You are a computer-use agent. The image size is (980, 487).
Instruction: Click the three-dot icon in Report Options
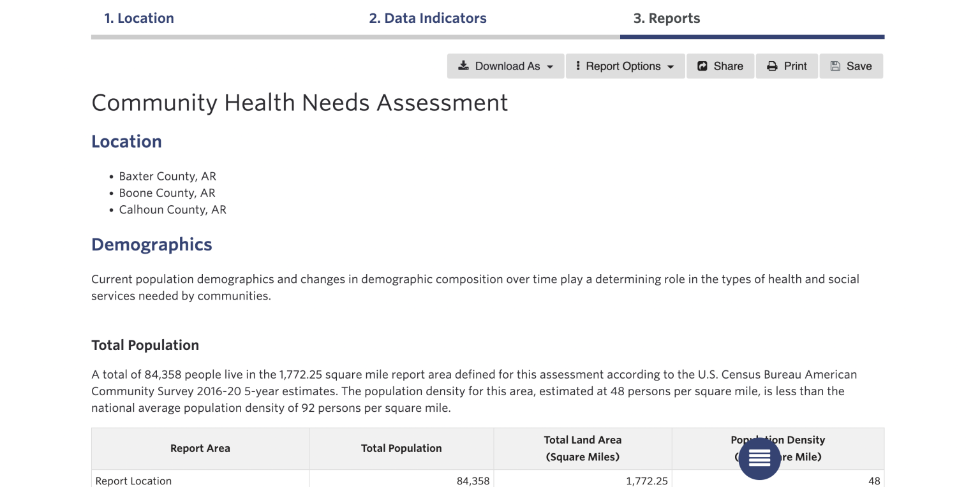[x=577, y=66]
